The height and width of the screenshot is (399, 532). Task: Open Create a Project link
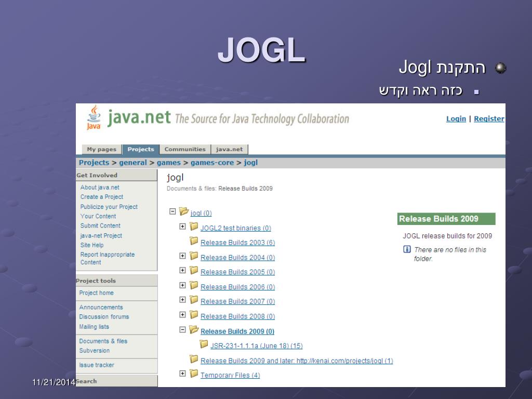[x=102, y=197]
